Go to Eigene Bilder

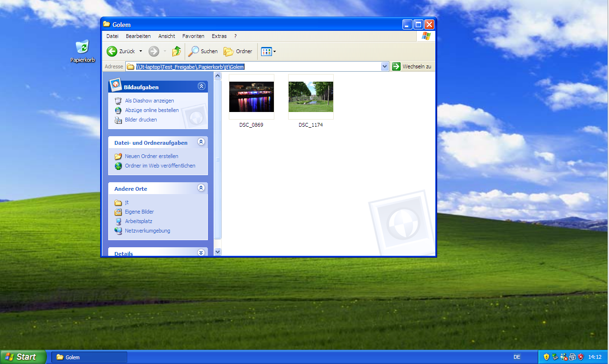tap(139, 212)
